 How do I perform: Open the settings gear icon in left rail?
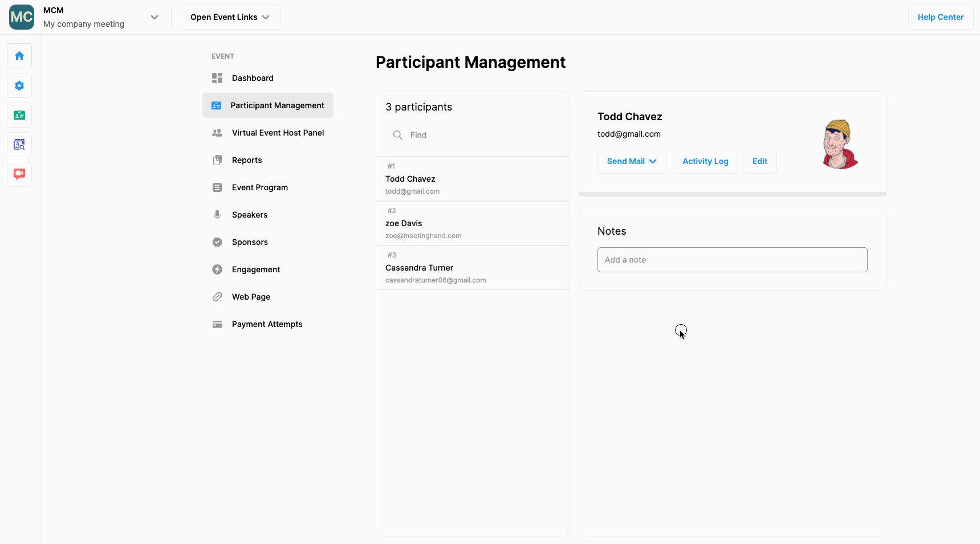[x=19, y=85]
